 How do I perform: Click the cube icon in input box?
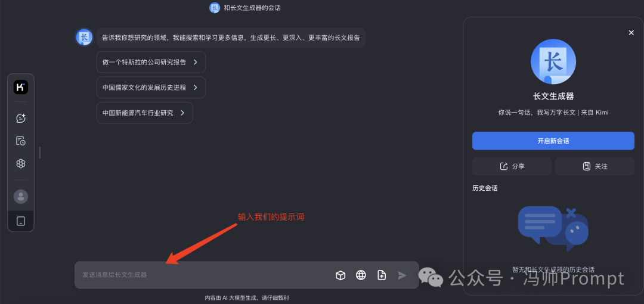coord(340,275)
